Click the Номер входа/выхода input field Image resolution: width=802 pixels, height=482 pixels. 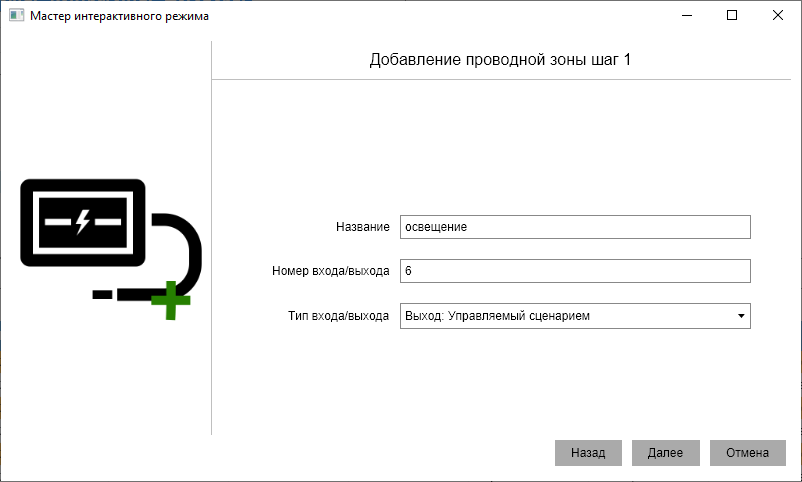click(575, 271)
